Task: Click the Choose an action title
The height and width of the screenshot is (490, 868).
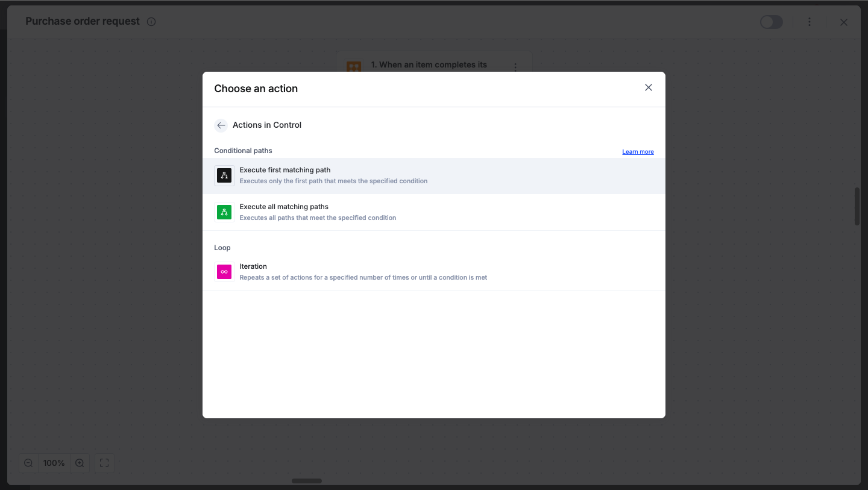Action: [256, 89]
